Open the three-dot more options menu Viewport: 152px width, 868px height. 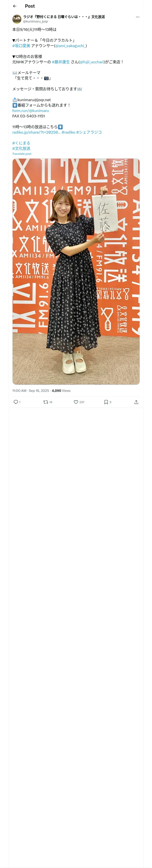pyautogui.click(x=137, y=17)
